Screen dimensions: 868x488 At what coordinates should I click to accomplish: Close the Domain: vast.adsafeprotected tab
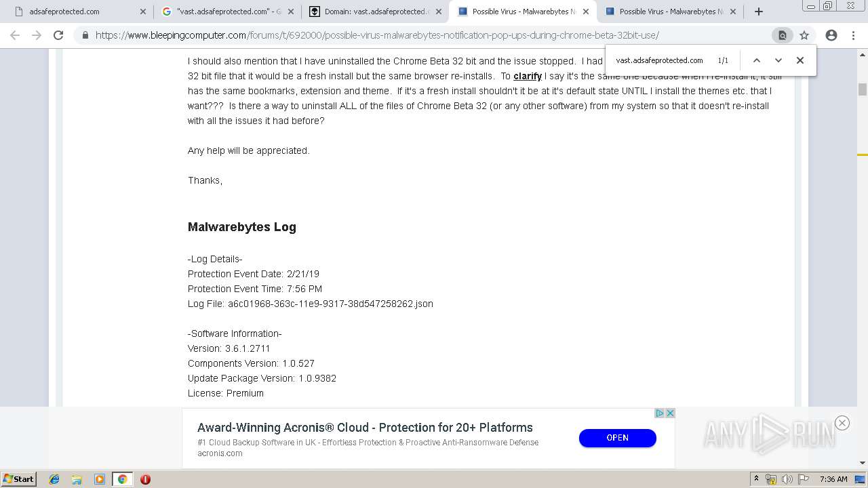(x=439, y=12)
